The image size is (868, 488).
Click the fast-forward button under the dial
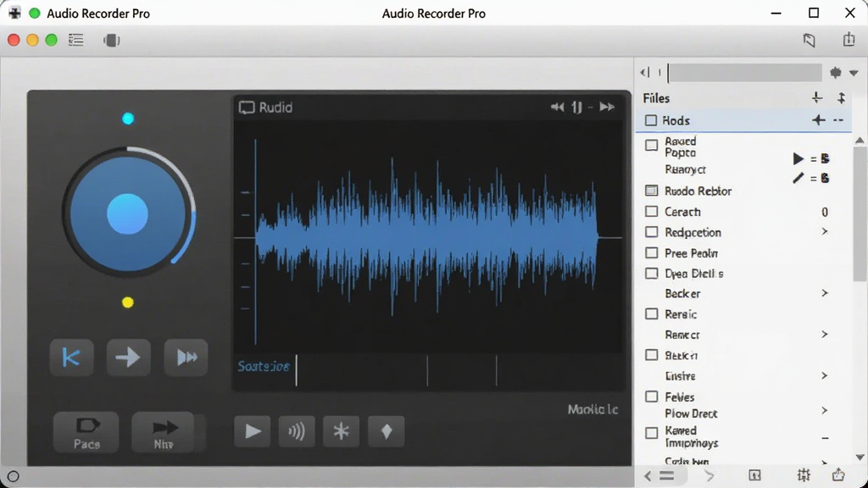tap(186, 358)
